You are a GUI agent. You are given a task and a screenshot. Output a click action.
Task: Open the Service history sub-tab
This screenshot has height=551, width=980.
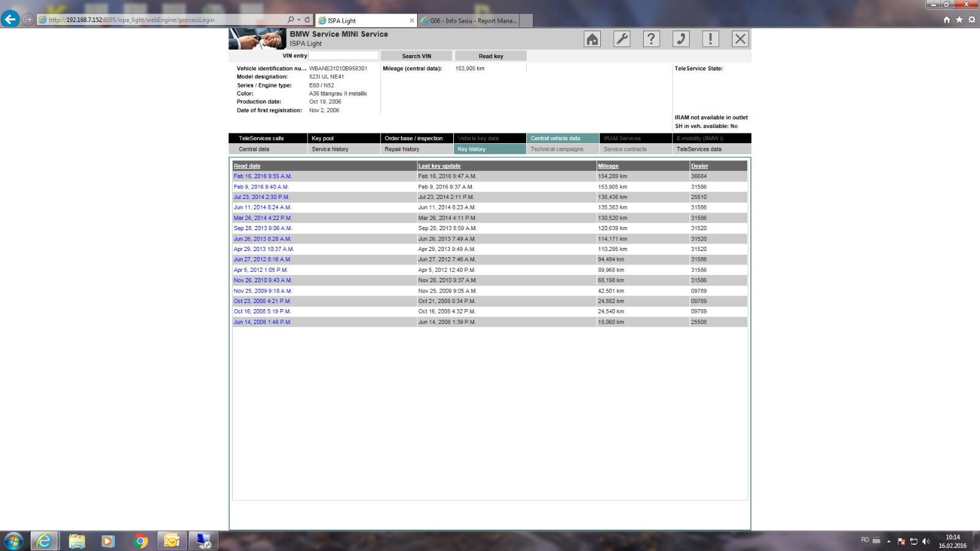point(344,149)
